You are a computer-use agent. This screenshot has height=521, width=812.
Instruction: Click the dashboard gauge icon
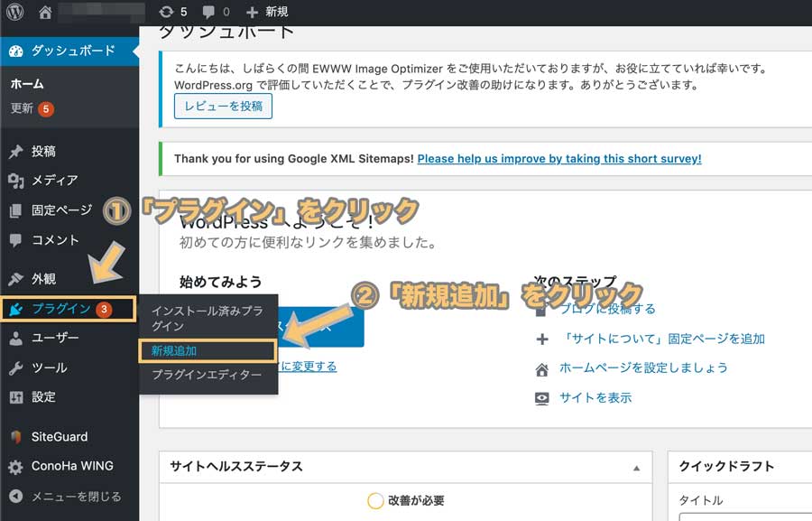[16, 51]
